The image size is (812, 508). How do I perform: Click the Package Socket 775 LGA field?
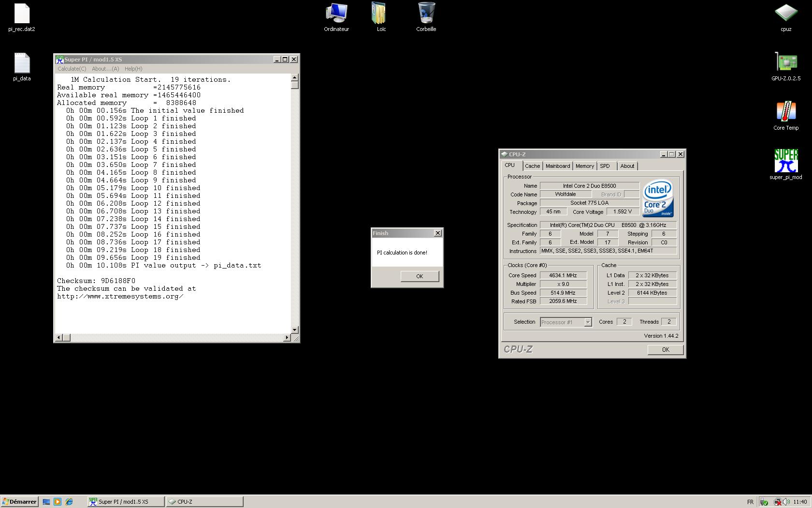589,203
